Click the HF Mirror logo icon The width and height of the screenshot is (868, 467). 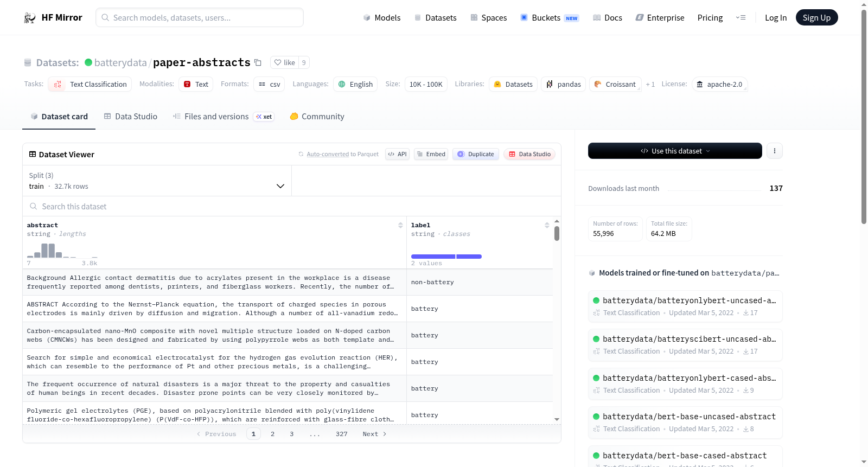click(x=30, y=18)
